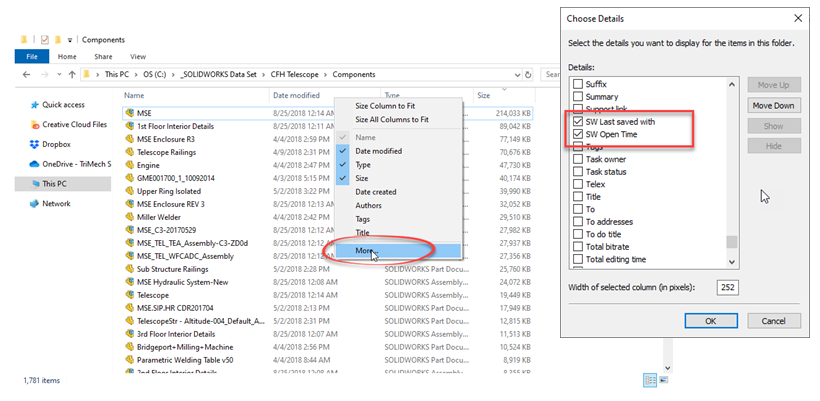
Task: Click GME001700_1_10092014 file icon
Action: pos(130,178)
